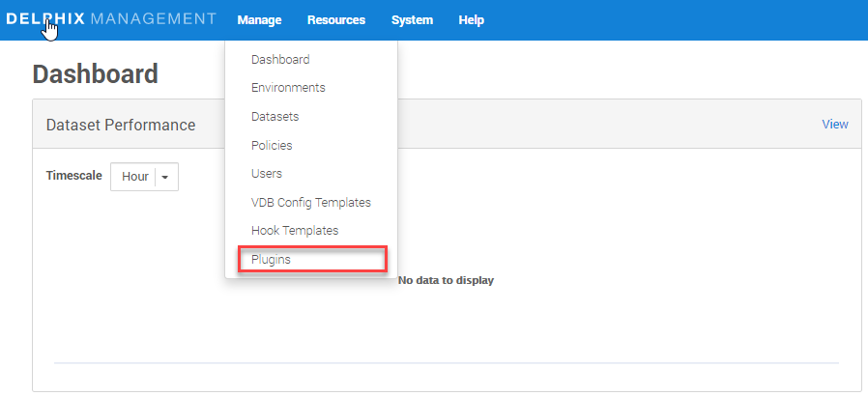Follow the View link in Dataset Performance

pyautogui.click(x=834, y=125)
